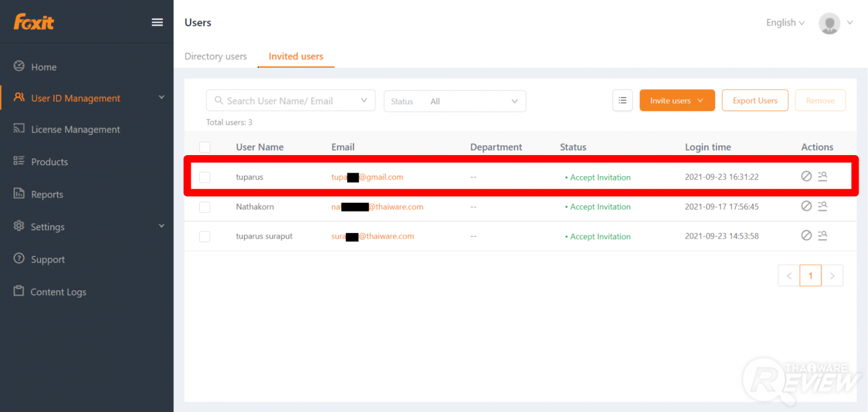This screenshot has height=412, width=868.
Task: Click the Login time column header
Action: pyautogui.click(x=708, y=147)
